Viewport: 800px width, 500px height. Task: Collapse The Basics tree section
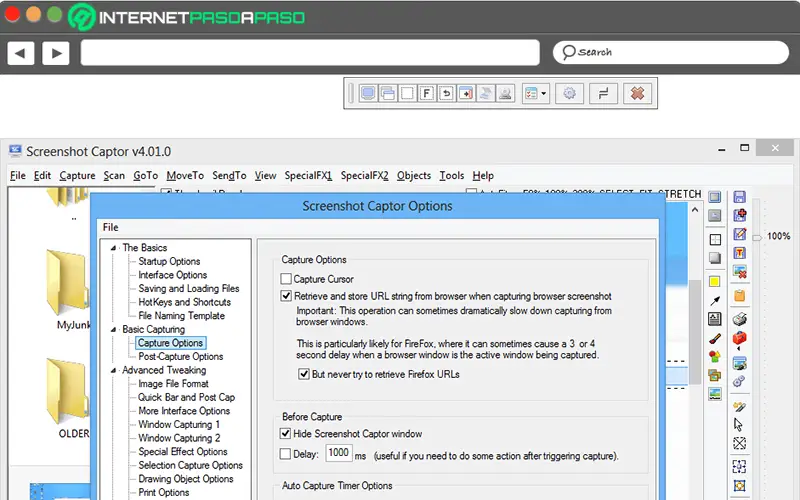coord(113,248)
